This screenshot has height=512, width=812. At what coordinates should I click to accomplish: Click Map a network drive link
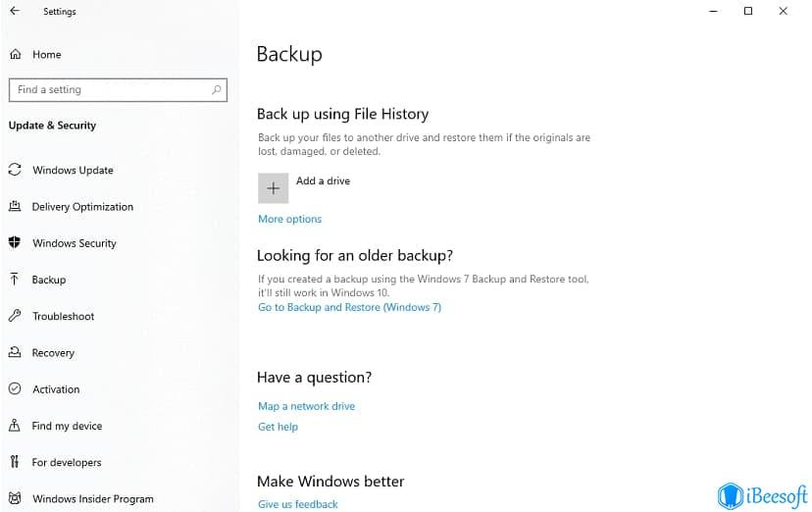(307, 406)
